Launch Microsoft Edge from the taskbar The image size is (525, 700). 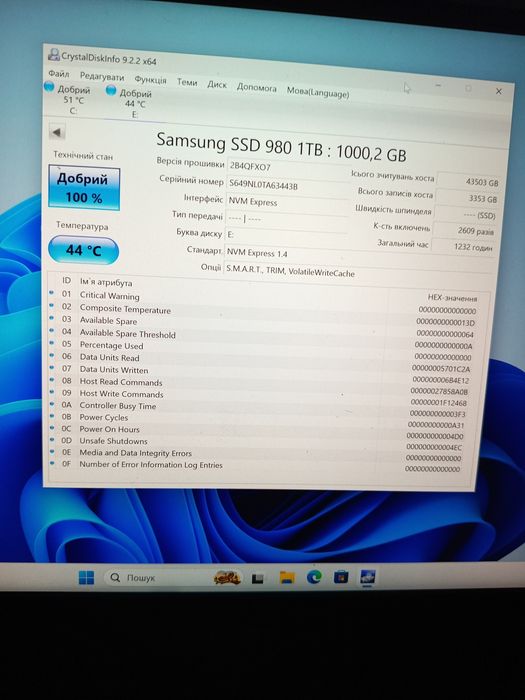pos(314,577)
